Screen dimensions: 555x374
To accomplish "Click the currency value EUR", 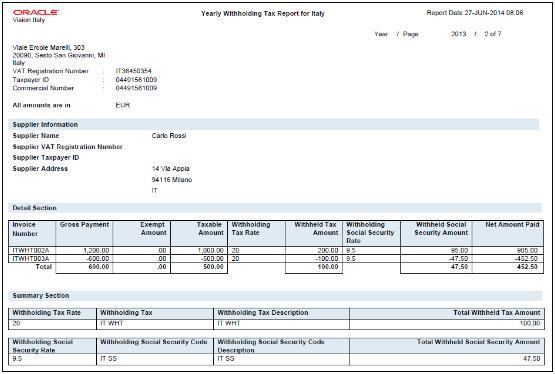I will (x=123, y=105).
